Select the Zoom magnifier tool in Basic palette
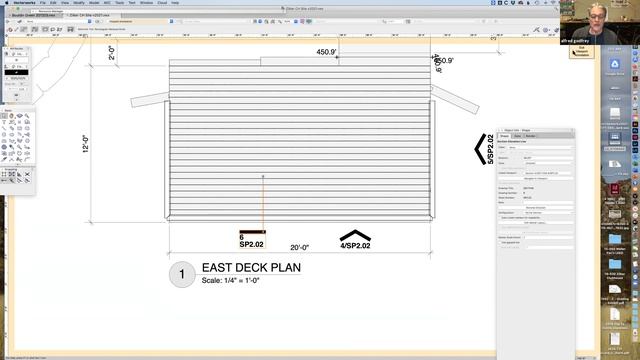 point(27,116)
